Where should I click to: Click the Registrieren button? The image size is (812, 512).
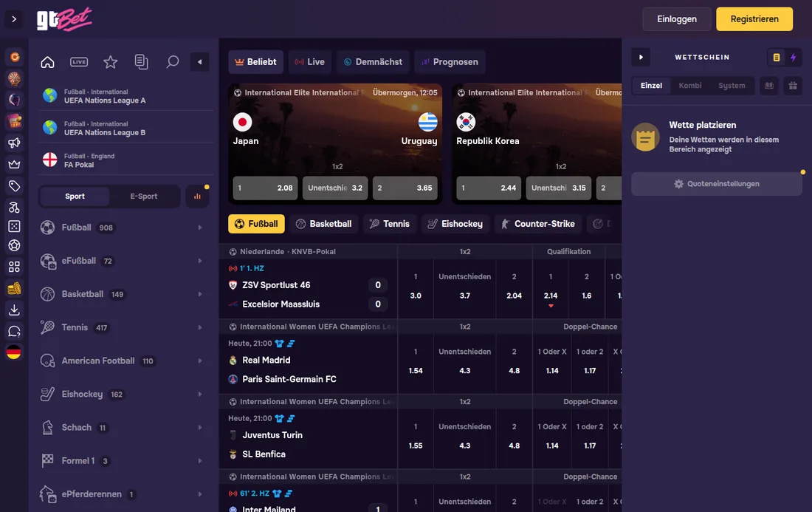754,19
